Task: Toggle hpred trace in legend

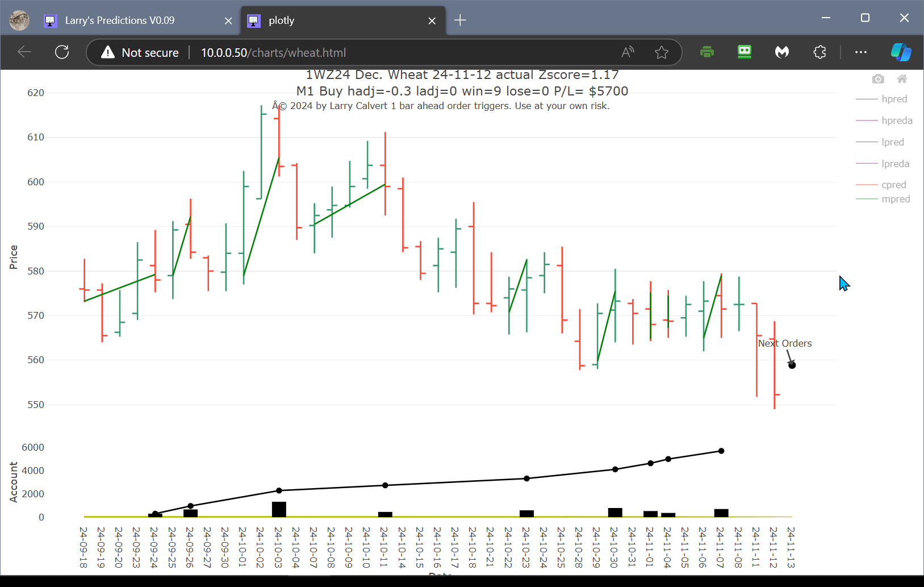Action: [x=881, y=99]
